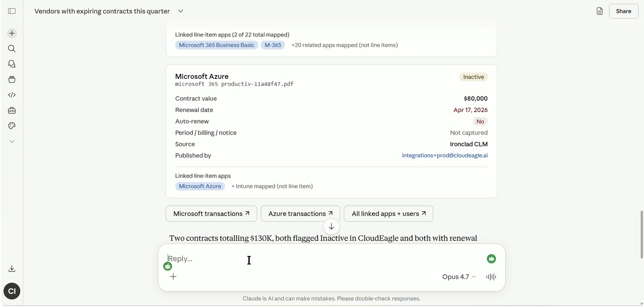This screenshot has width=644, height=307.
Task: Open the conversation title dropdown chevron
Action: (x=180, y=11)
